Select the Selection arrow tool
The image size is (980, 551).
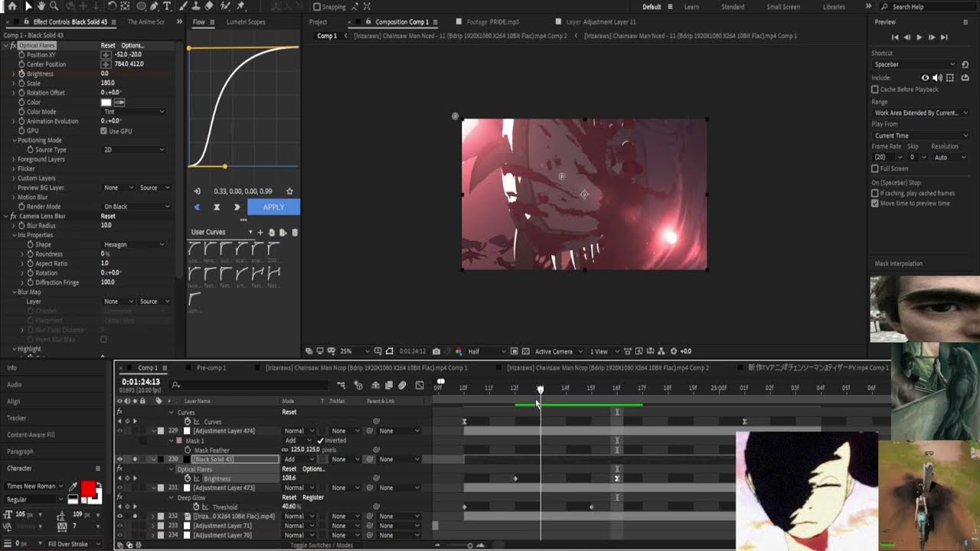coord(28,6)
